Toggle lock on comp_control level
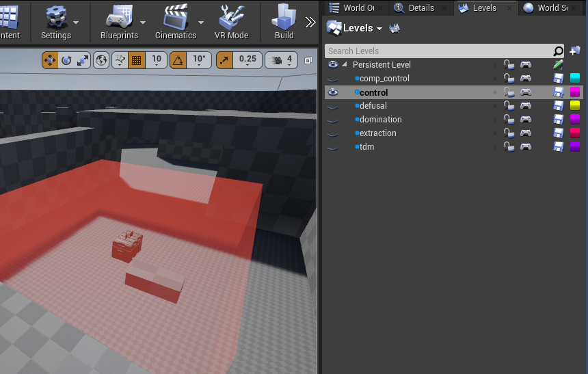Screen dimensions: 588x374 click(509, 79)
